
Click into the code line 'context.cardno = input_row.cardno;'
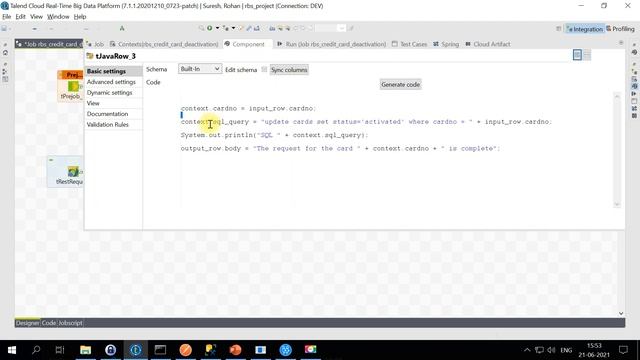(248, 108)
